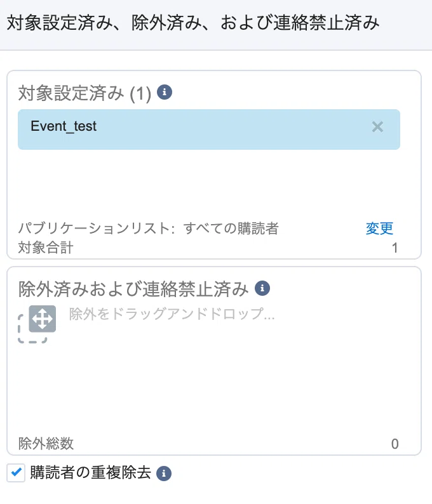Click the 対象合計 count value 1
This screenshot has height=504, width=432.
click(x=395, y=248)
